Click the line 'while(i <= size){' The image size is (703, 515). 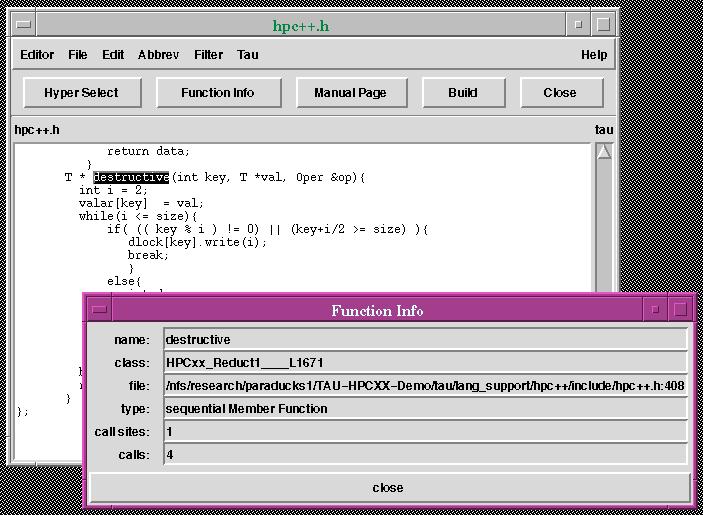138,216
